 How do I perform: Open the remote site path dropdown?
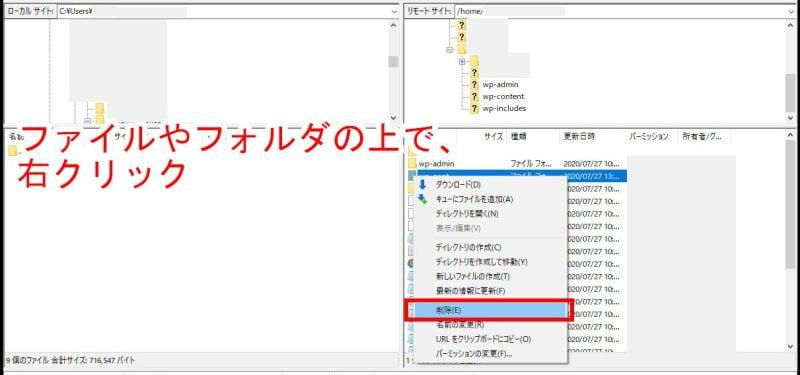(791, 11)
